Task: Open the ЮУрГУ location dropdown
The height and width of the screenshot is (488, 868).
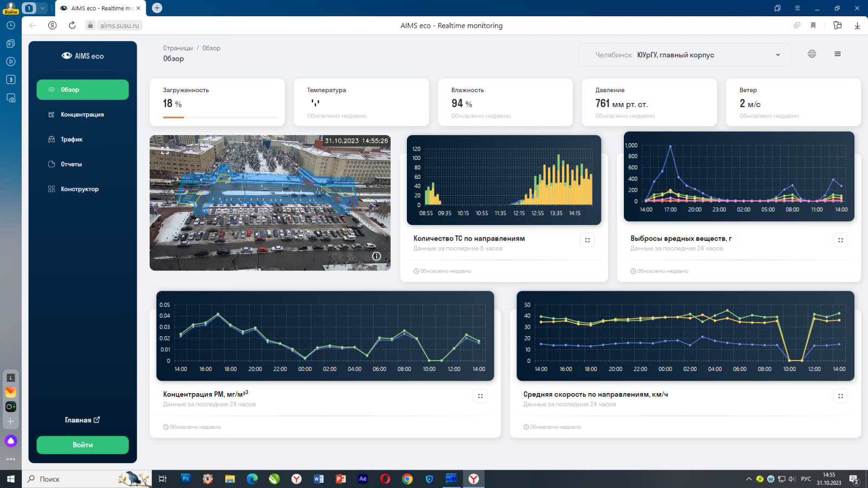Action: click(685, 55)
